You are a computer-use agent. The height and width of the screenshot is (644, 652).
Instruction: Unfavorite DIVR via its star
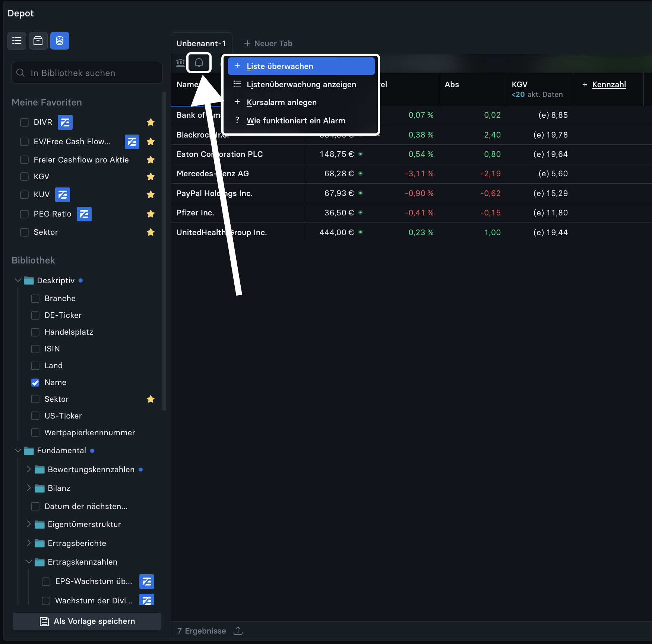[x=151, y=122]
